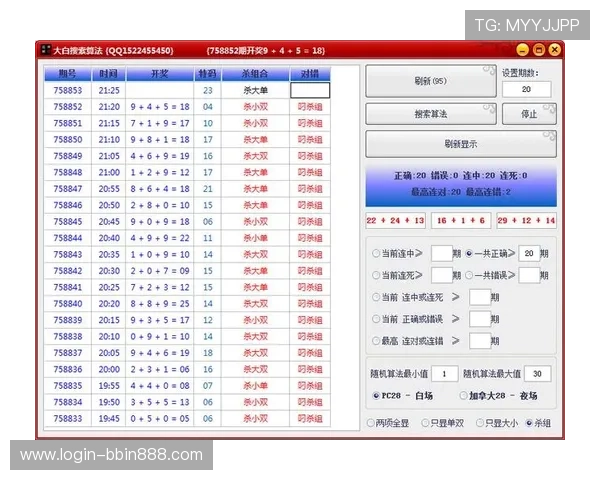Click result 0 + 5 + 0 = 05
Viewport: 600px width, 480px height.
(160, 419)
